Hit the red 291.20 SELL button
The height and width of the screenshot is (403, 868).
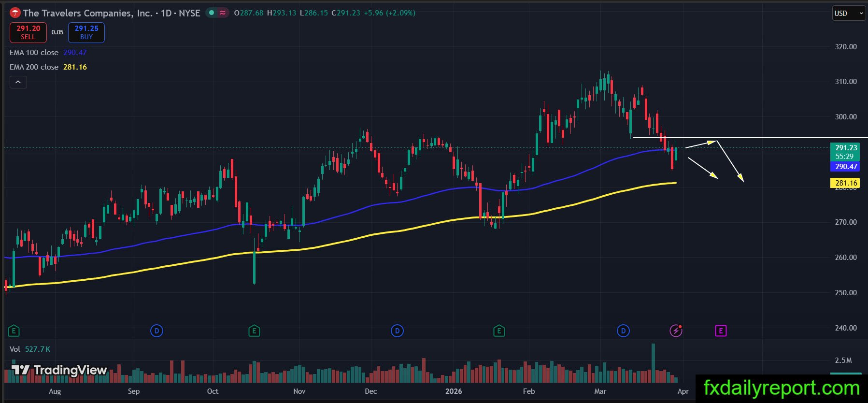pos(28,32)
